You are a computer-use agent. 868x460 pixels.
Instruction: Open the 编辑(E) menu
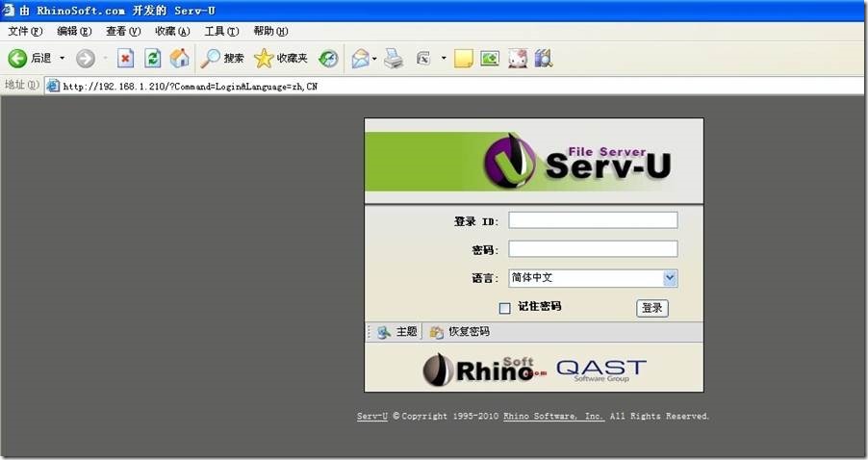(x=74, y=31)
